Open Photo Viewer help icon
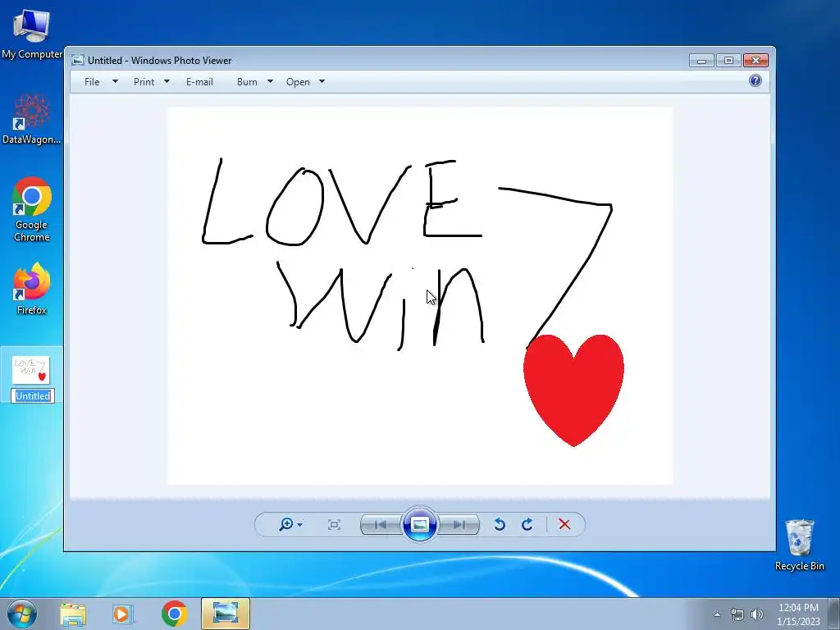Screen dimensions: 840x630 (x=756, y=81)
